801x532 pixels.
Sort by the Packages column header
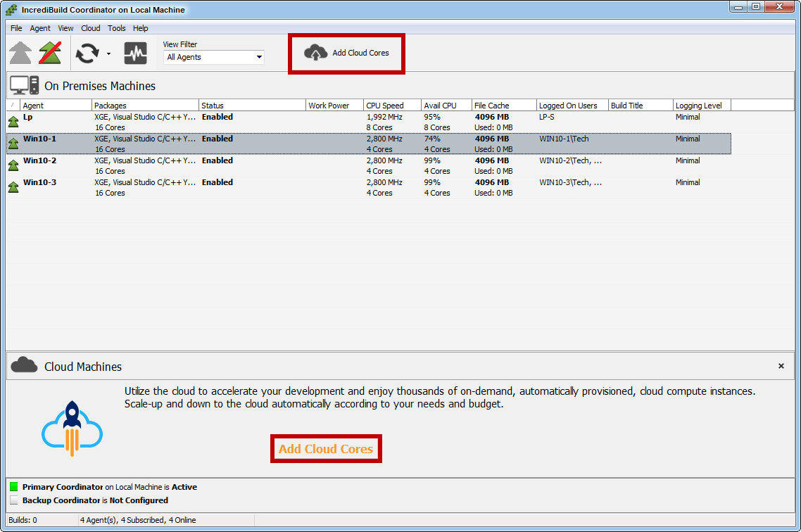click(x=145, y=105)
